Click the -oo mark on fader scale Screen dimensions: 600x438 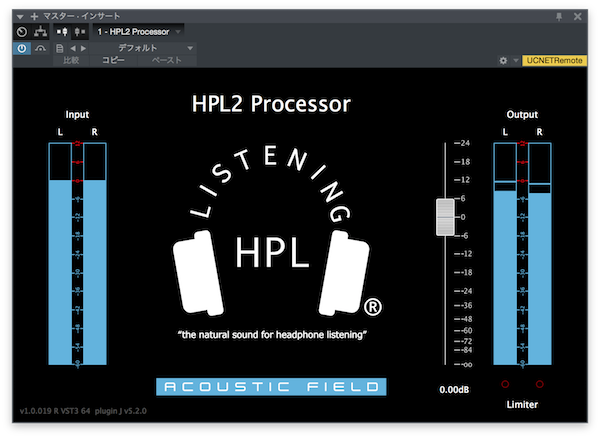point(463,365)
